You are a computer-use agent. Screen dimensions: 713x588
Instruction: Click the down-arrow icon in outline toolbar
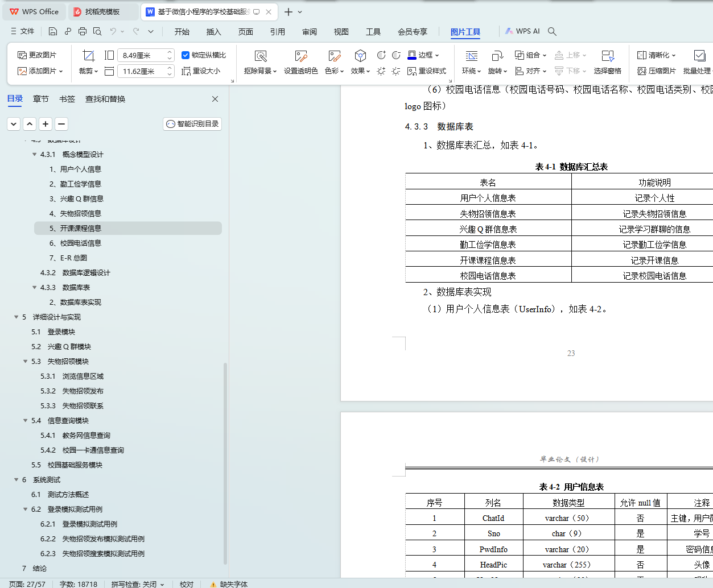click(14, 123)
